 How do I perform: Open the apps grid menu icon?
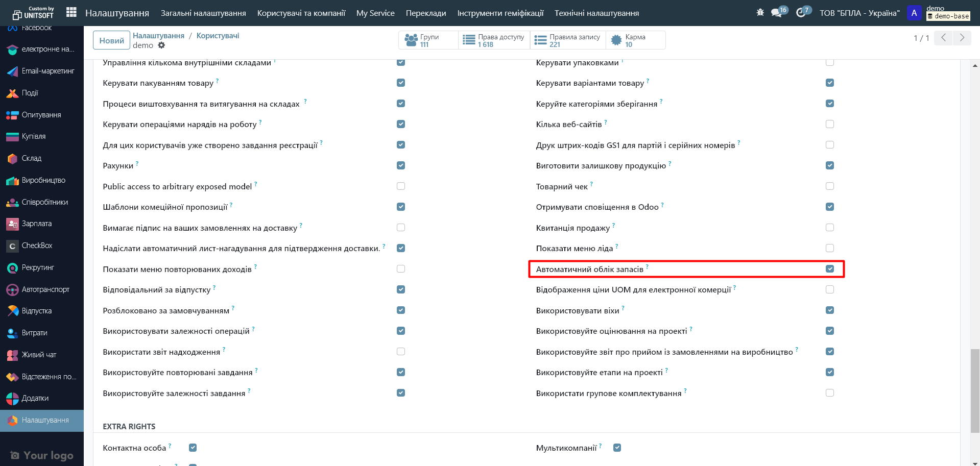[71, 12]
